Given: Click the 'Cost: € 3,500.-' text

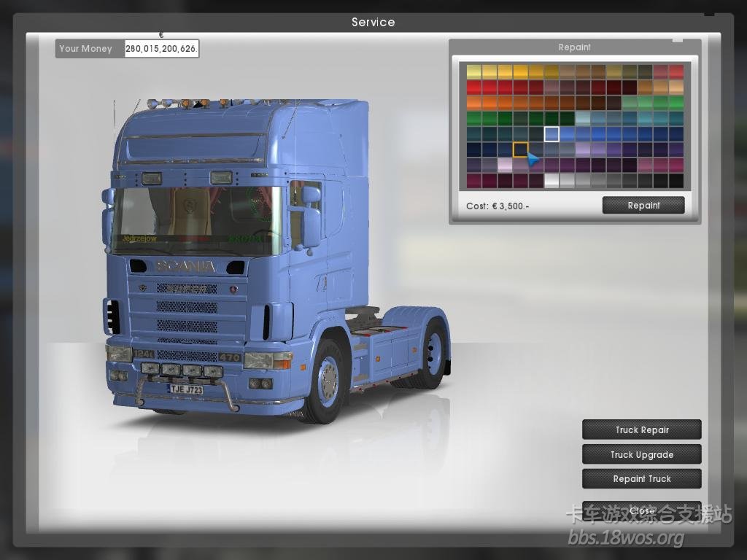Looking at the screenshot, I should coord(498,206).
